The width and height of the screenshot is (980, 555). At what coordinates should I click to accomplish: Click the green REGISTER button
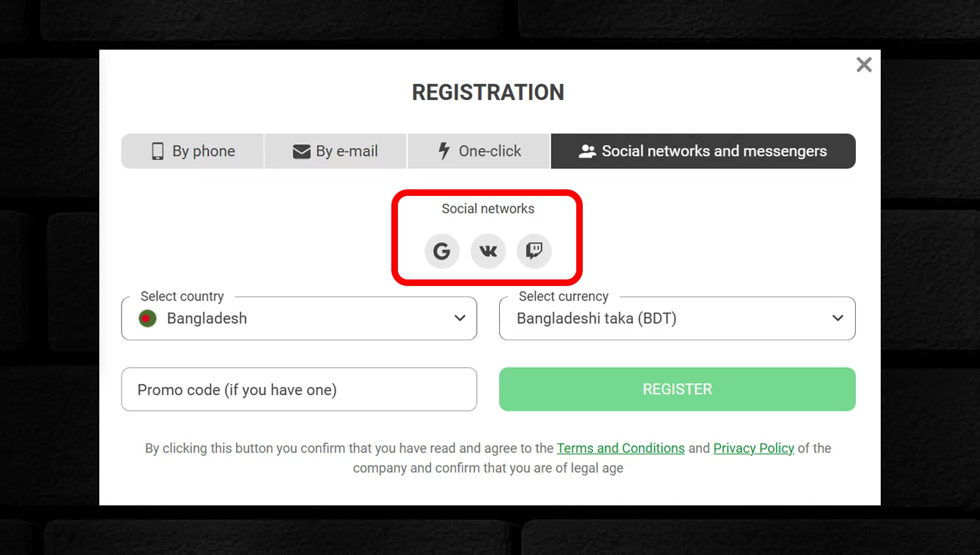[678, 389]
